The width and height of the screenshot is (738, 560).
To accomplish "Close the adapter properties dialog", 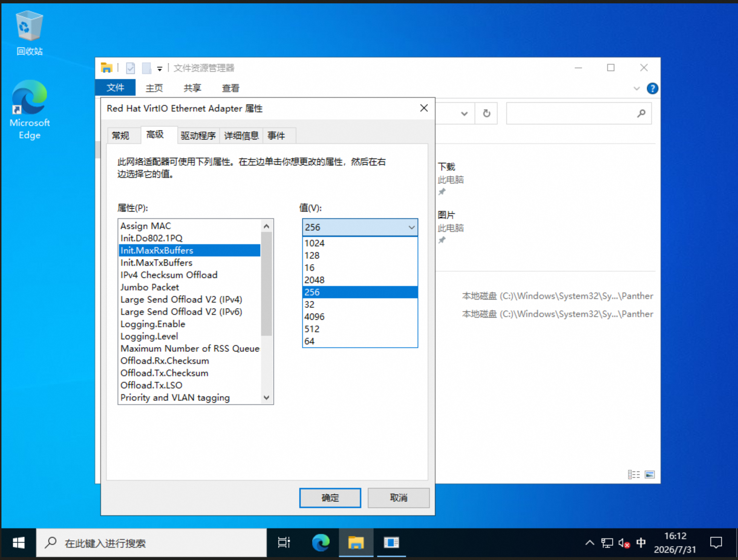I will click(424, 108).
